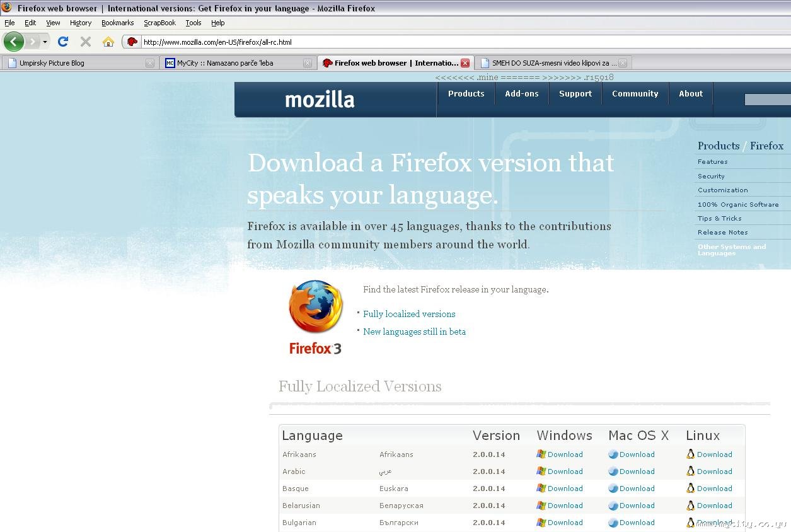Click the mozilla site search box
Viewport: 791px width, 532px height.
tap(768, 100)
